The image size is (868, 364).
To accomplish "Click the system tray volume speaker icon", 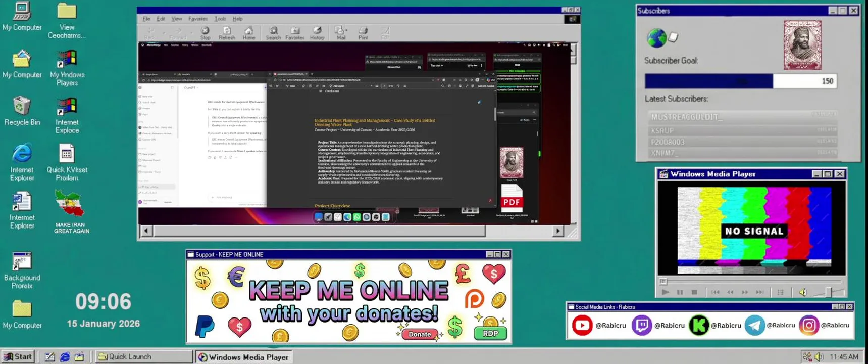I will (819, 357).
